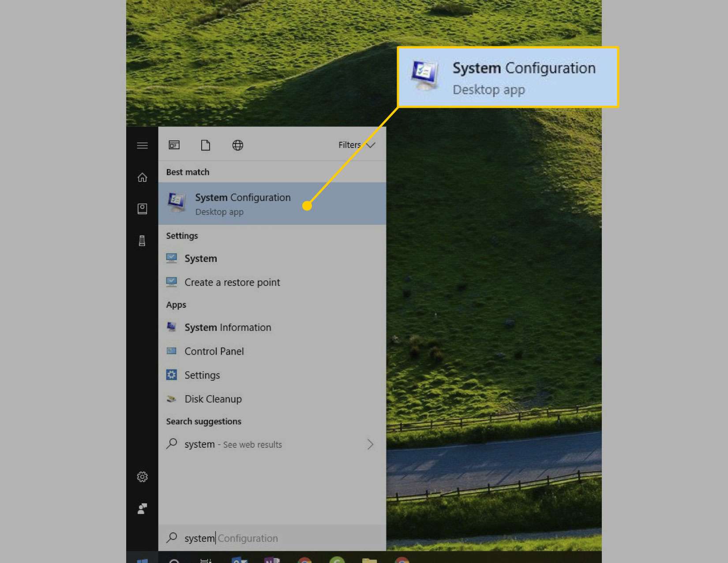Filter results by Documents icon
Screen dimensions: 728x563
[206, 145]
